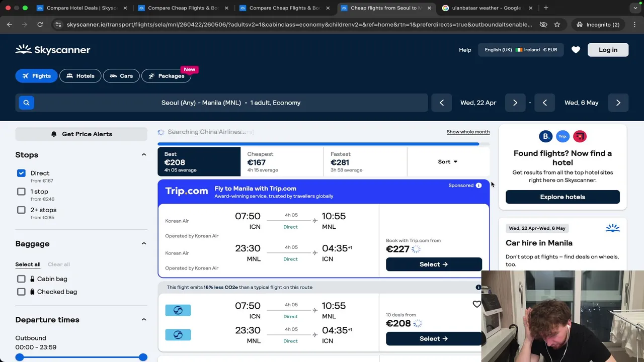Click the Sponsored info icon
Image resolution: width=644 pixels, height=362 pixels.
click(478, 186)
